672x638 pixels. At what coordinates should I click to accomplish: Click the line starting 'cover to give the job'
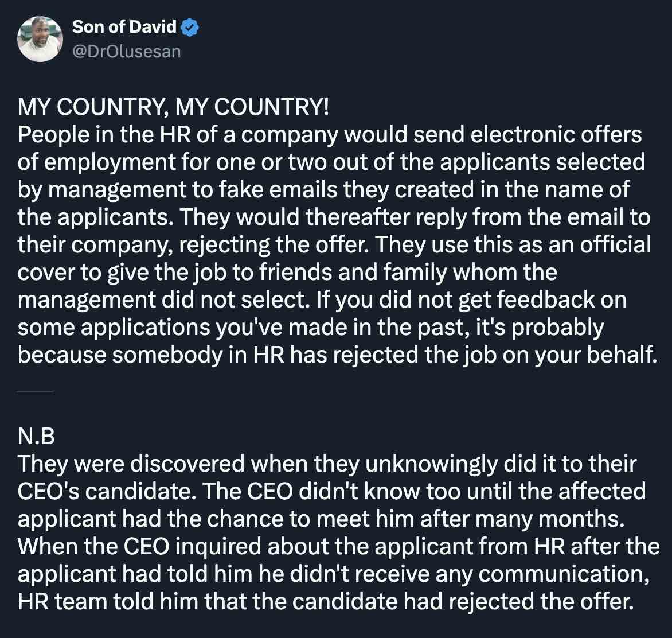click(x=287, y=273)
